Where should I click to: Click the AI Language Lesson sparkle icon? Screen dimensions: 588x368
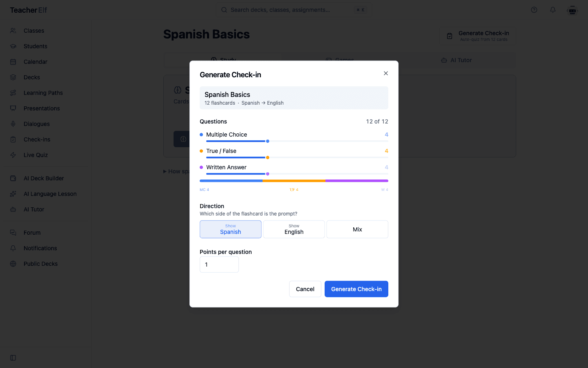tap(13, 194)
